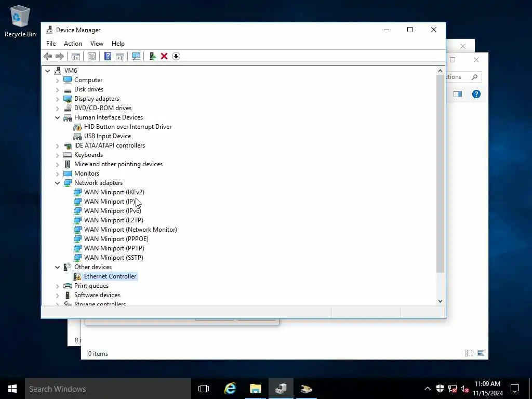Expand the Monitors category

point(57,174)
